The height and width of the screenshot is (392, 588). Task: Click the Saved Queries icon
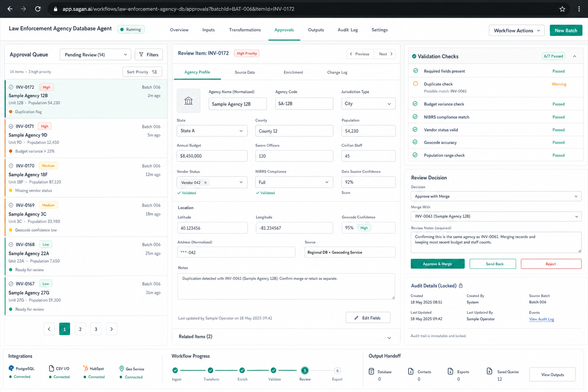pos(490,371)
